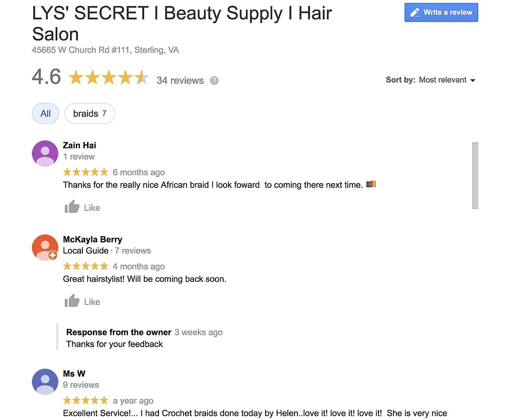Click the 34 reviews count text
Viewport: 510px width, 420px height.
180,80
